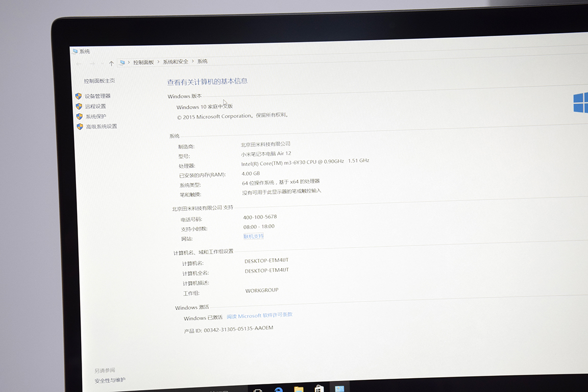Open File Explorer from the taskbar

click(299, 389)
